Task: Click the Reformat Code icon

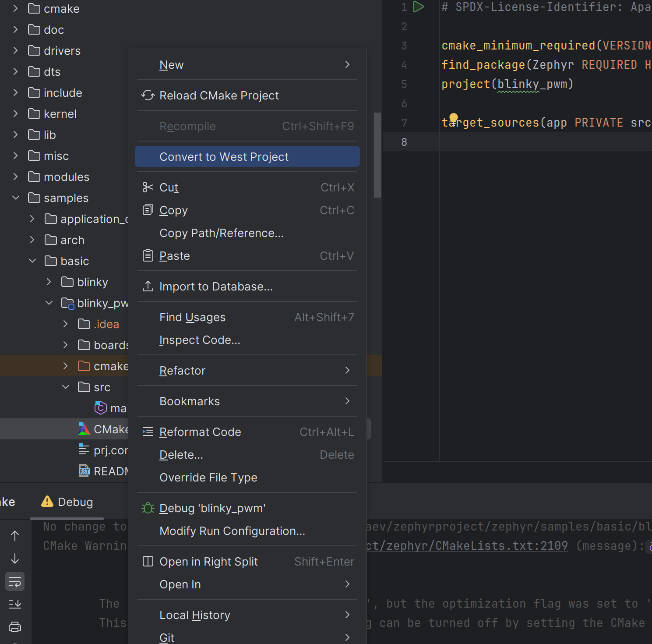Action: click(148, 432)
